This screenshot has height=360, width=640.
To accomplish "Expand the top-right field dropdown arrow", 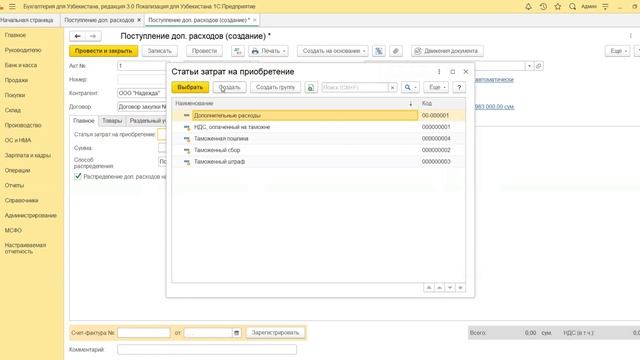I will (529, 66).
